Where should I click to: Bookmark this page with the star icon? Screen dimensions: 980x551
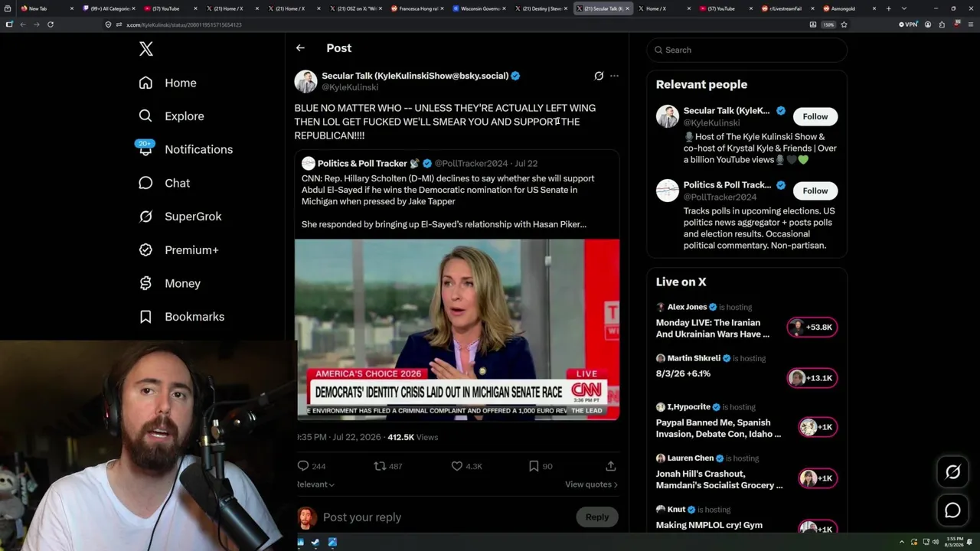pyautogui.click(x=844, y=24)
